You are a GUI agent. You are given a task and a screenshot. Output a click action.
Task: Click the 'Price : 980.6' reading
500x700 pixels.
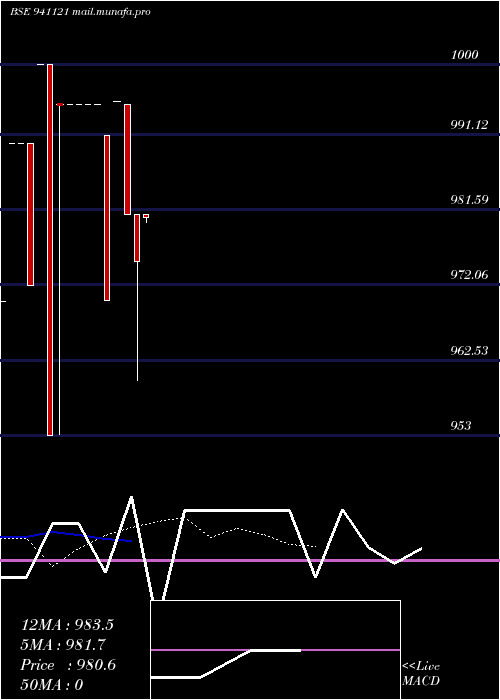(68, 665)
